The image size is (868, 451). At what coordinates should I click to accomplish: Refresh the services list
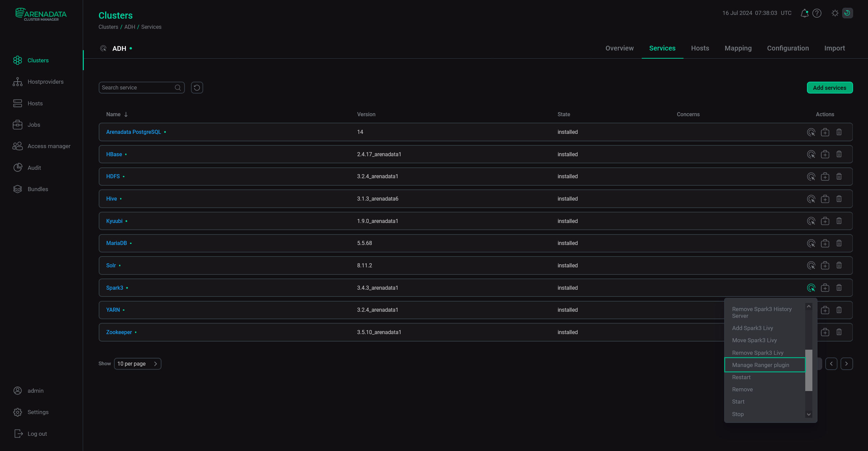click(197, 88)
